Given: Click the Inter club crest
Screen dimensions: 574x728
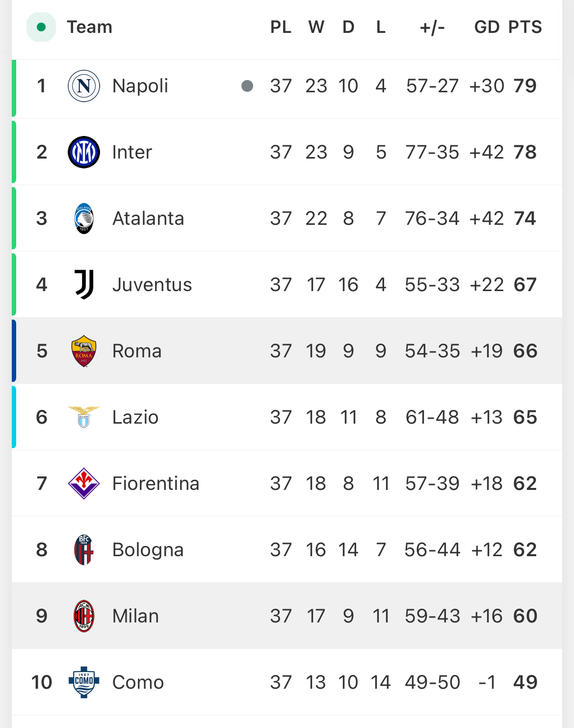Looking at the screenshot, I should click(84, 152).
